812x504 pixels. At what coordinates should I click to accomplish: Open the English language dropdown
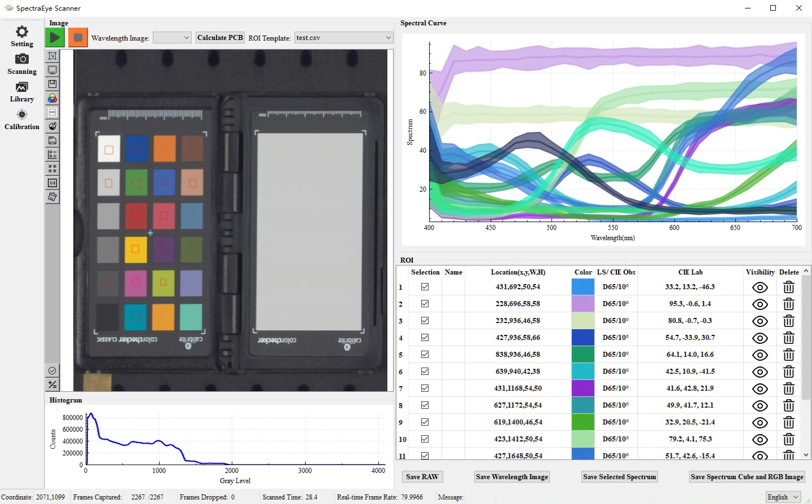click(x=783, y=497)
